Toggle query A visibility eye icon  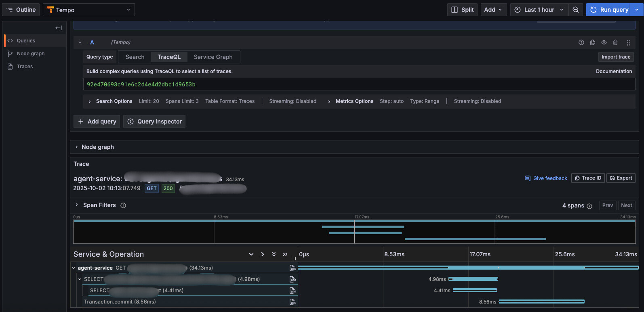[604, 42]
